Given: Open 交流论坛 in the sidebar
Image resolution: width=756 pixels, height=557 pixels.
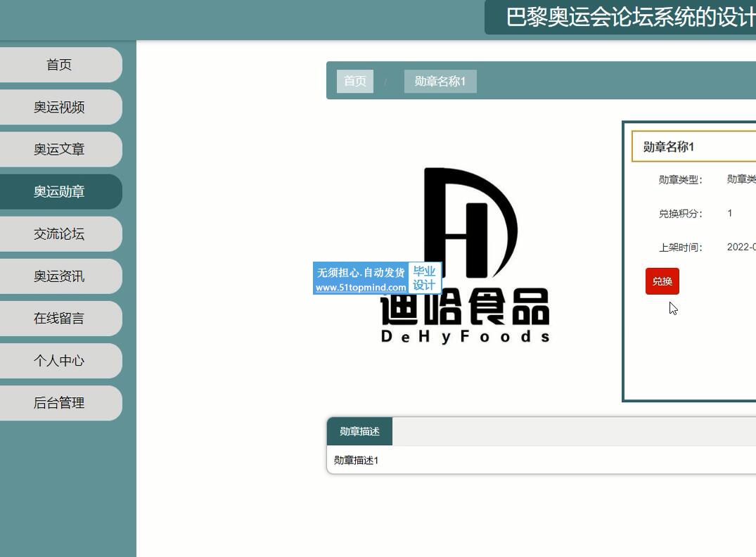Looking at the screenshot, I should click(x=59, y=234).
